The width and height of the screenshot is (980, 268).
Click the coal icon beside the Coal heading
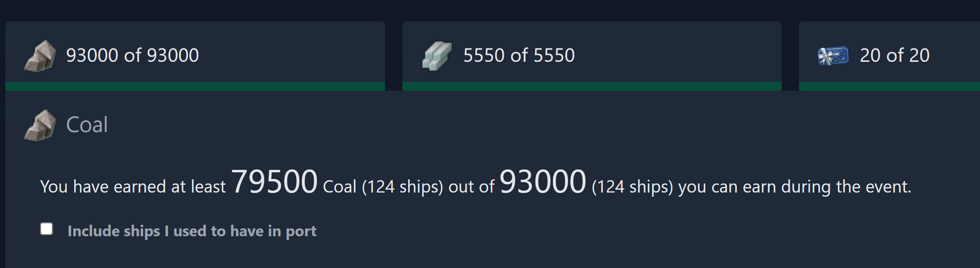click(40, 125)
